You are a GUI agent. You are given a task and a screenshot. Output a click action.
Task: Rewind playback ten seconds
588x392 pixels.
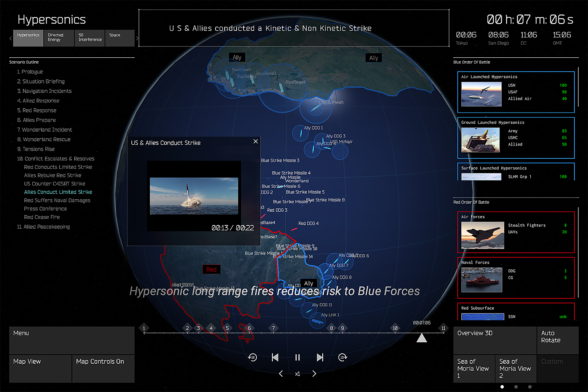252,358
